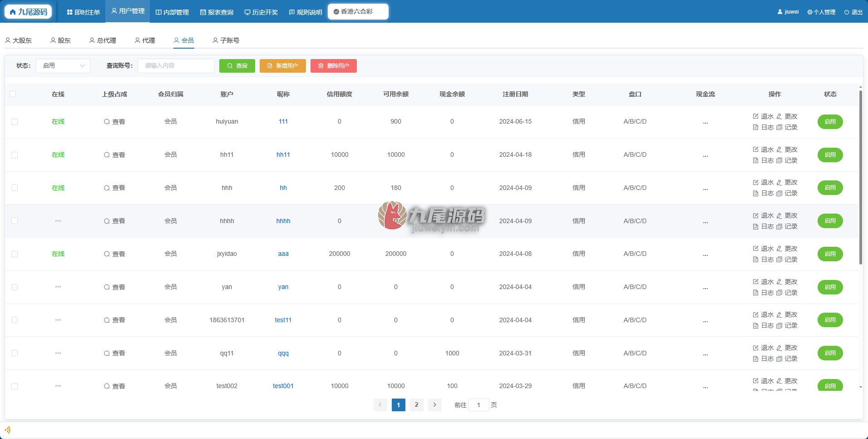View 上级占成 查看 for jxyidao
Screen dimensions: 868x439
114,254
